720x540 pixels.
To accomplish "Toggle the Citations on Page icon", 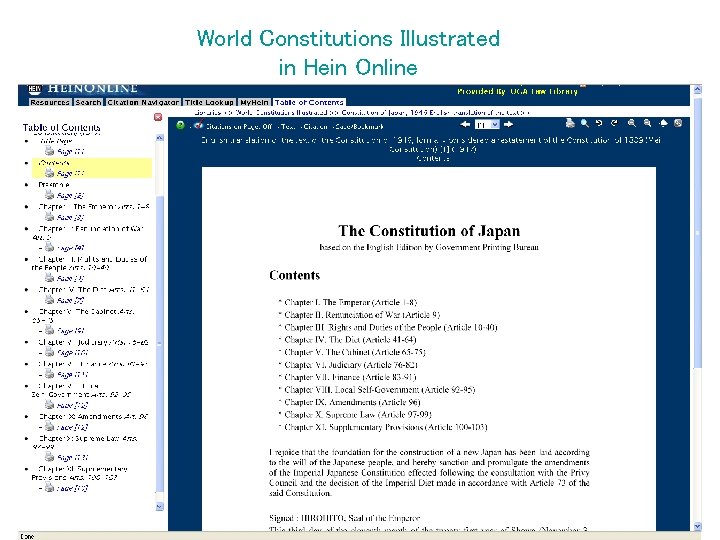I will coord(198,125).
